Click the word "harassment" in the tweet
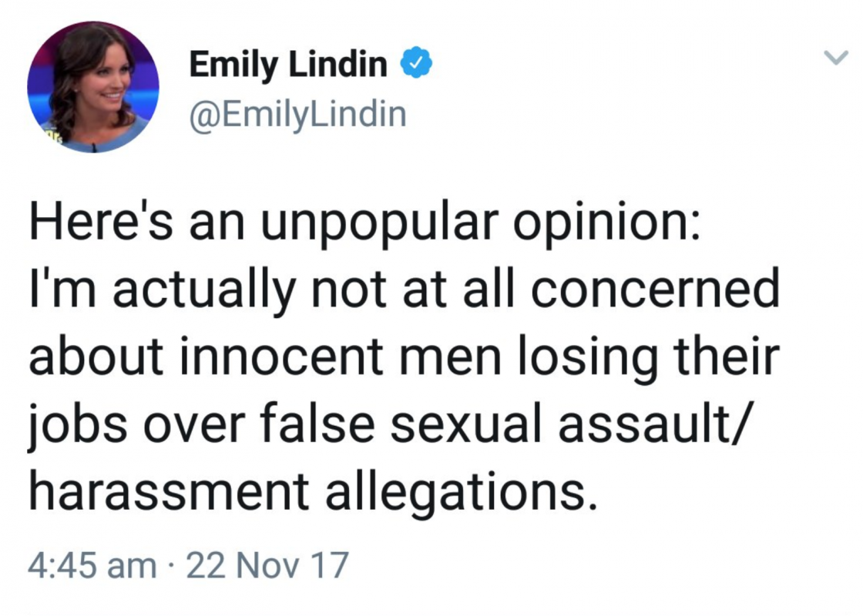 coord(169,490)
